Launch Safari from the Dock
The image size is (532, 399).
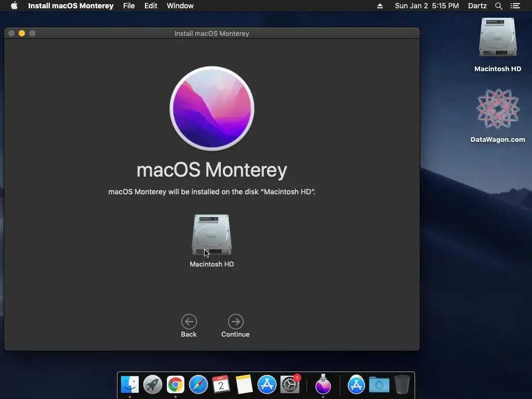(x=198, y=384)
